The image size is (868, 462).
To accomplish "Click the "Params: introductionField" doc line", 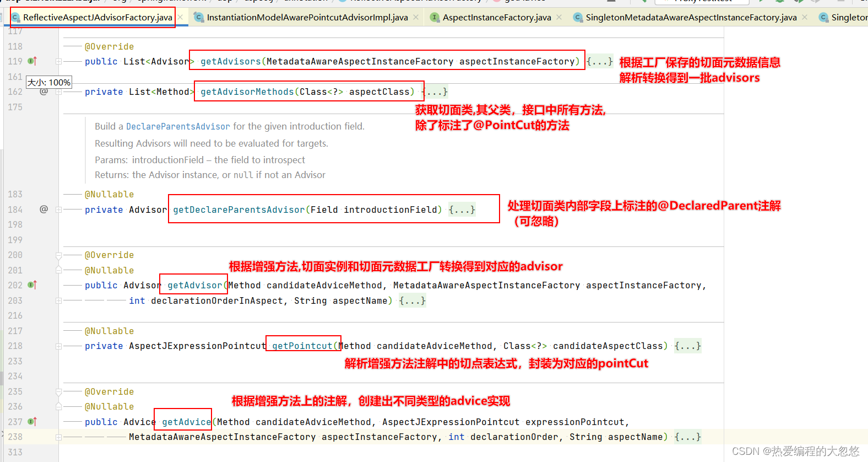I will pyautogui.click(x=200, y=160).
